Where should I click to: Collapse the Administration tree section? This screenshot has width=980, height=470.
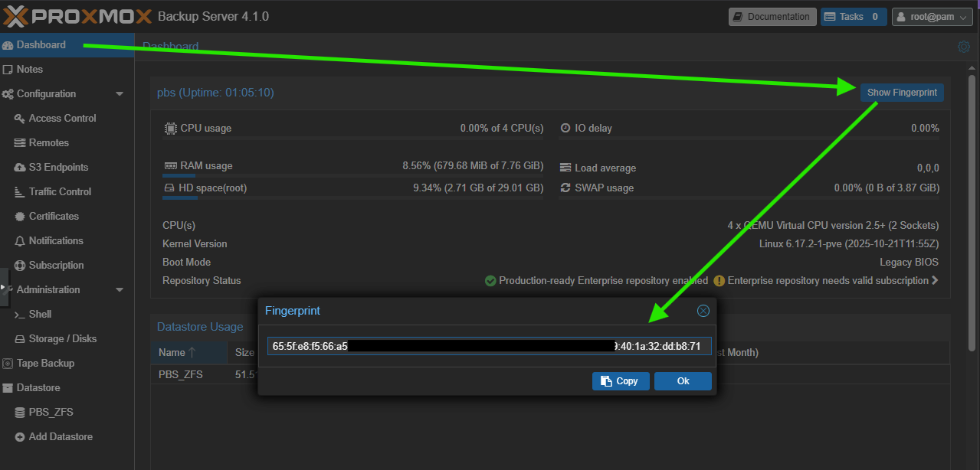(x=120, y=290)
